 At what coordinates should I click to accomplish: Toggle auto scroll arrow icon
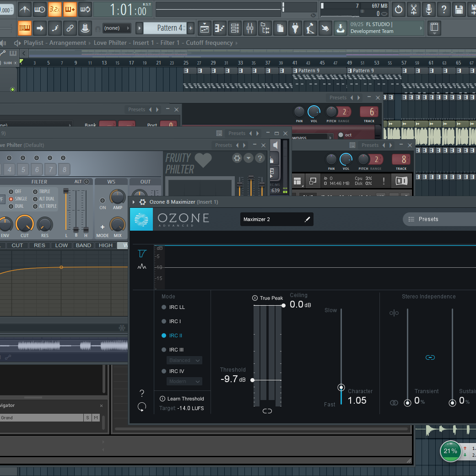tap(40, 28)
